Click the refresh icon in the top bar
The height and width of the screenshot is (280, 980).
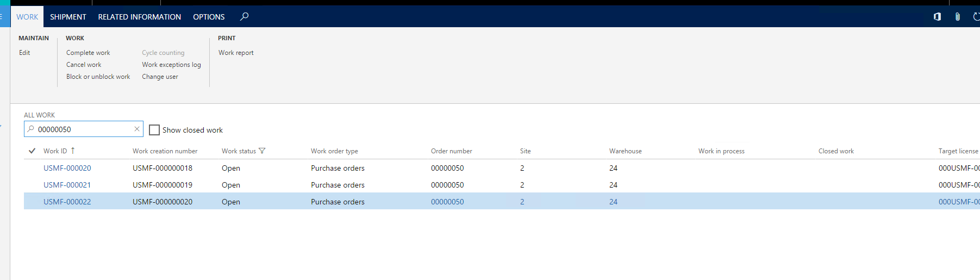click(976, 17)
